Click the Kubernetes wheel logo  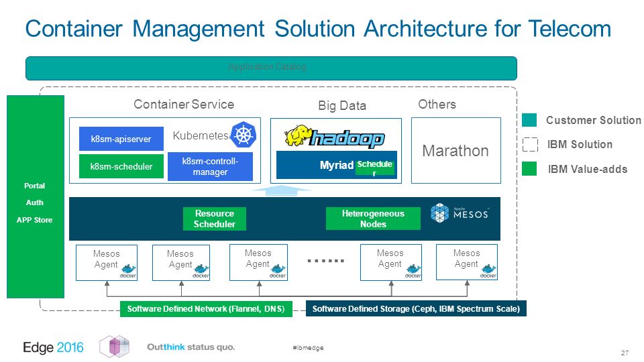244,135
